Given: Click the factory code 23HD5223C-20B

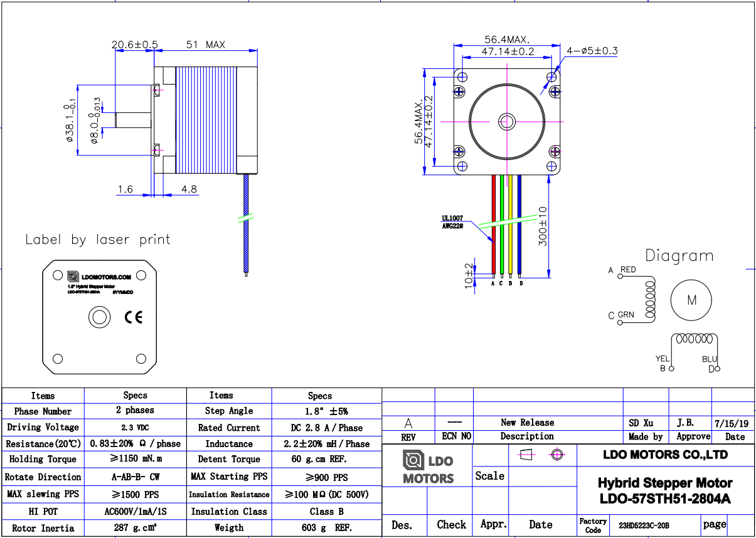Looking at the screenshot, I should click(x=644, y=525).
